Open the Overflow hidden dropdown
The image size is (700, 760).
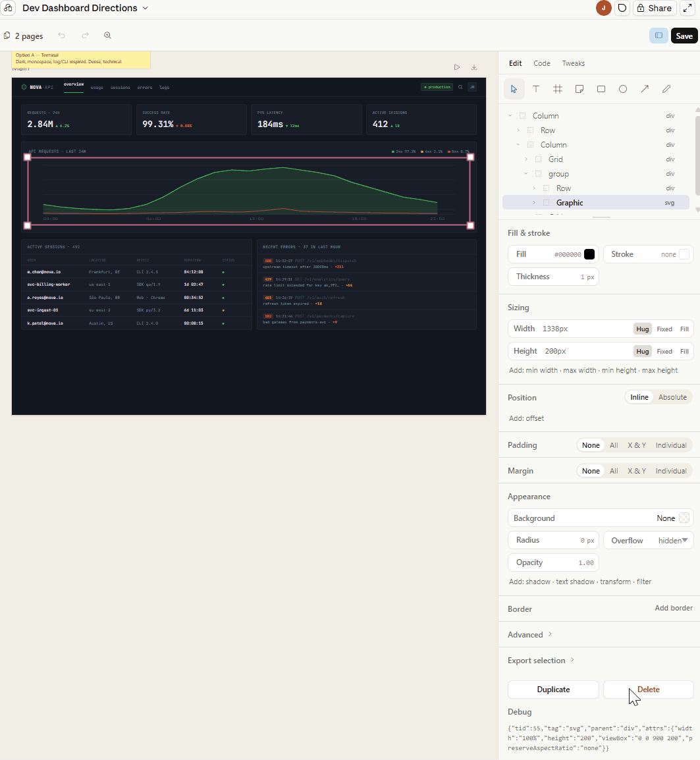coord(649,541)
